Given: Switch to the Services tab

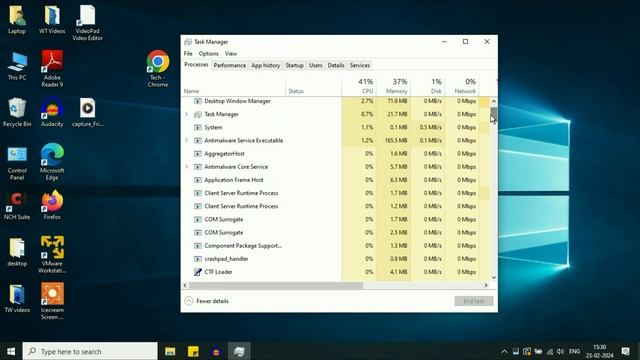Looking at the screenshot, I should click(x=360, y=65).
